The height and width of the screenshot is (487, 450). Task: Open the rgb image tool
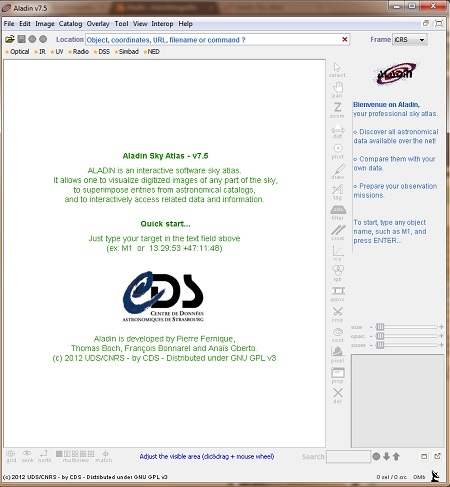[x=338, y=273]
